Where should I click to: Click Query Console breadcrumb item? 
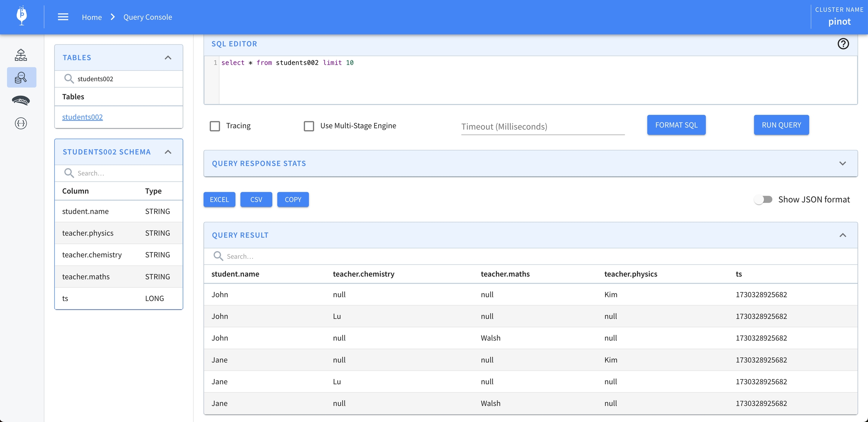coord(148,17)
